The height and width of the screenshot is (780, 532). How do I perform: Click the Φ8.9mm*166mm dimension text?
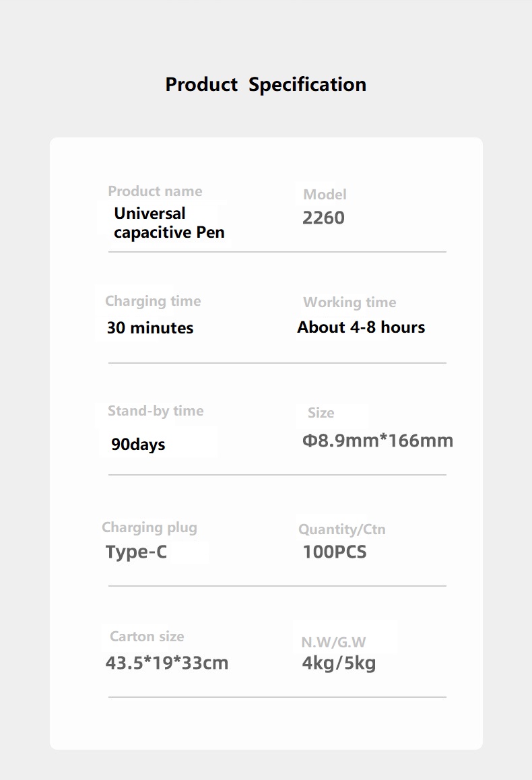click(377, 441)
